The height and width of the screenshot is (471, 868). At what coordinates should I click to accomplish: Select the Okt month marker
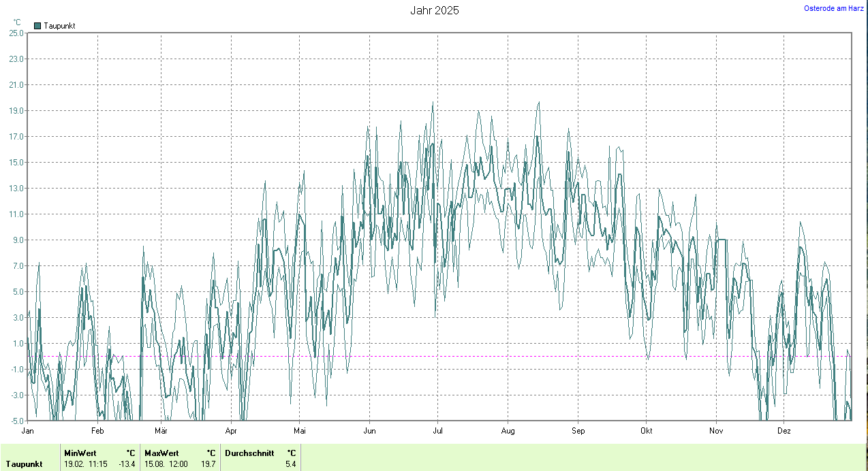(647, 431)
